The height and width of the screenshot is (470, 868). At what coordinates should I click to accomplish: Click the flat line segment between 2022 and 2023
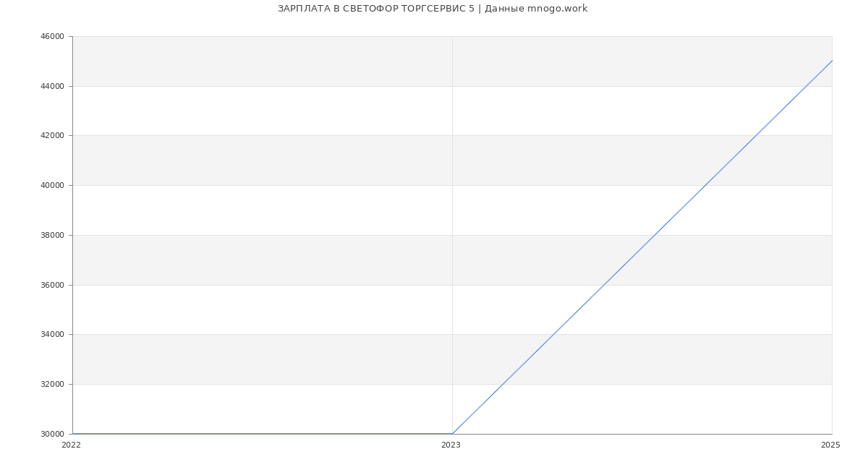pyautogui.click(x=262, y=434)
